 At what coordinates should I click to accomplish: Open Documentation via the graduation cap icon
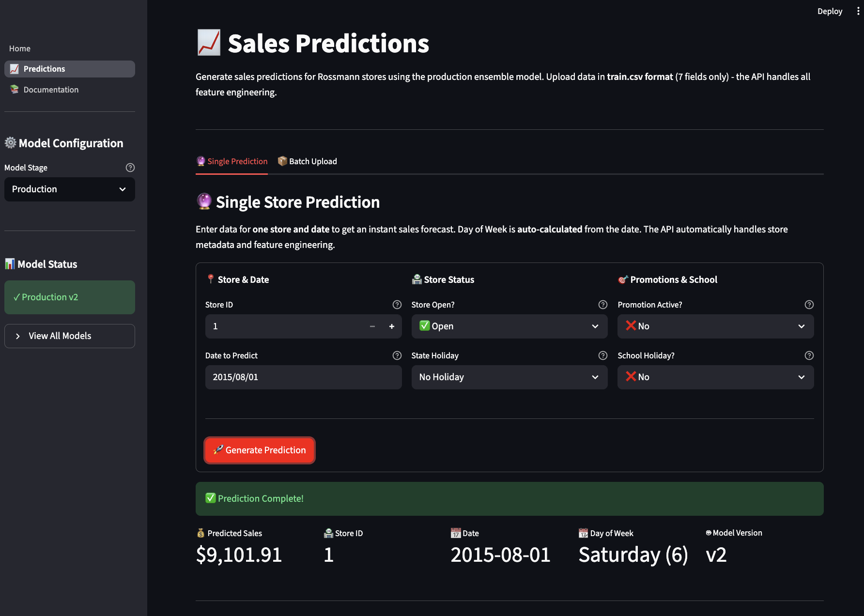[14, 90]
